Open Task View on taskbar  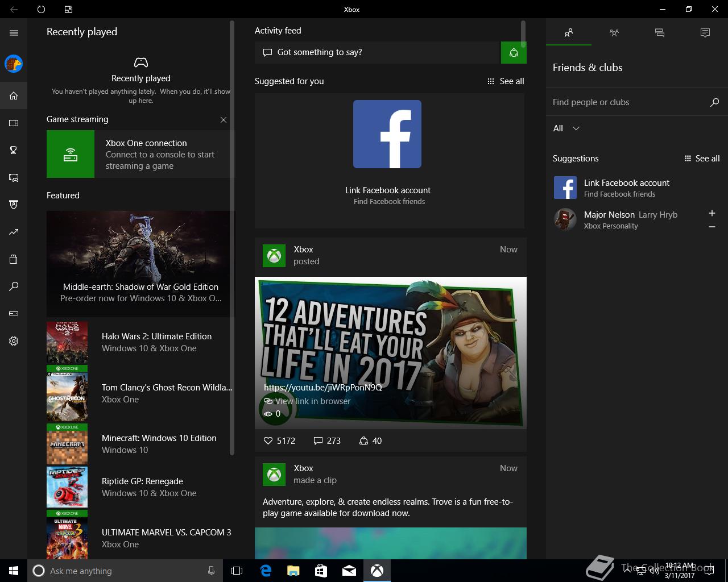point(237,571)
